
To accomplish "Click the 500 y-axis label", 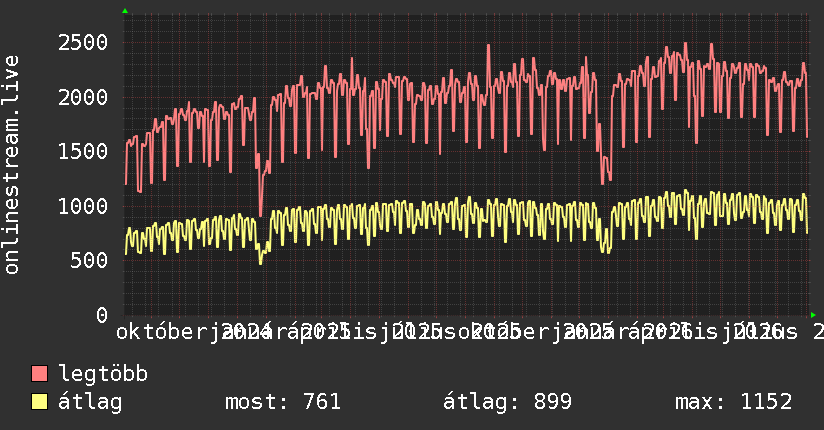I will point(89,260).
